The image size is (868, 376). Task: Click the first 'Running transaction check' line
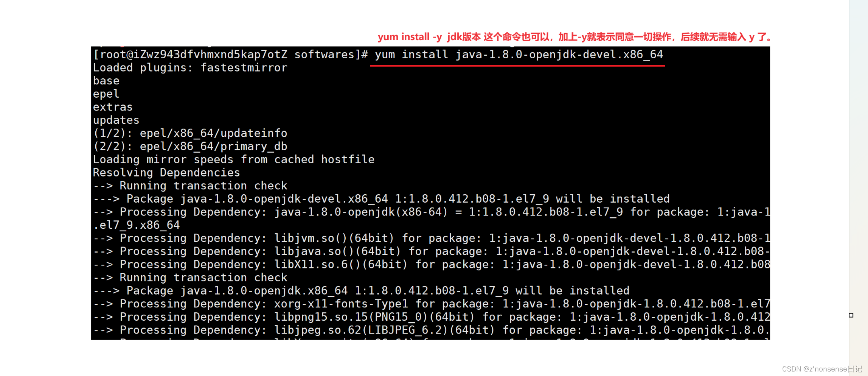[190, 186]
